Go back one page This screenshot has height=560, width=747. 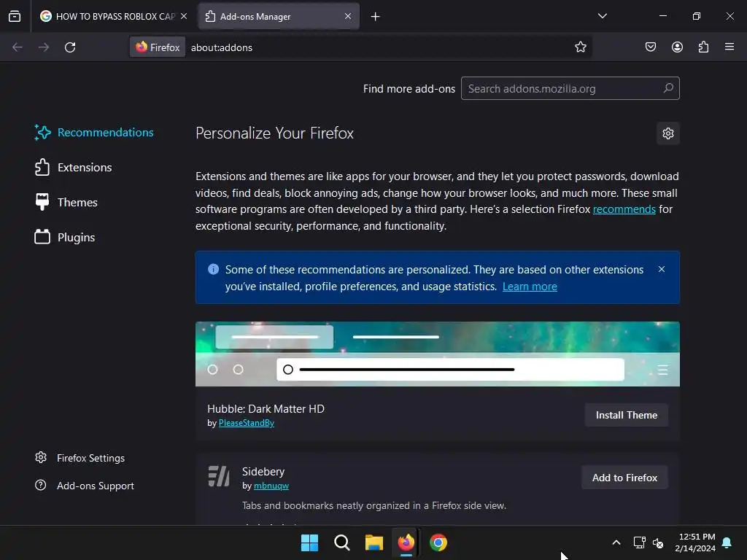coord(18,47)
